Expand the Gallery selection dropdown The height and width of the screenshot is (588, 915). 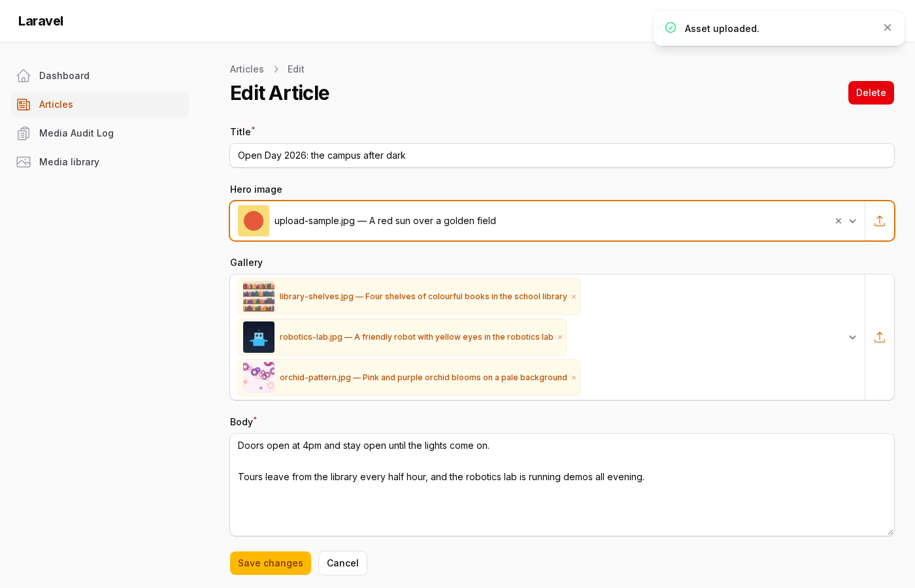[x=853, y=337]
